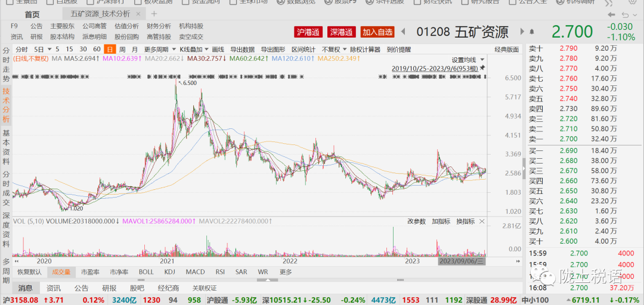Image resolution: width=644 pixels, height=305 pixels.
Task: Open 财务分析 page
Action: pos(159,26)
